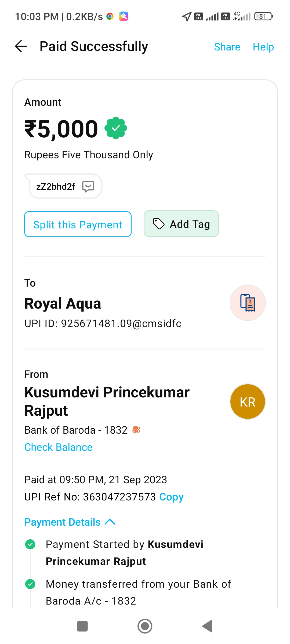Tap Check Balance link
This screenshot has width=290, height=644.
(x=58, y=447)
